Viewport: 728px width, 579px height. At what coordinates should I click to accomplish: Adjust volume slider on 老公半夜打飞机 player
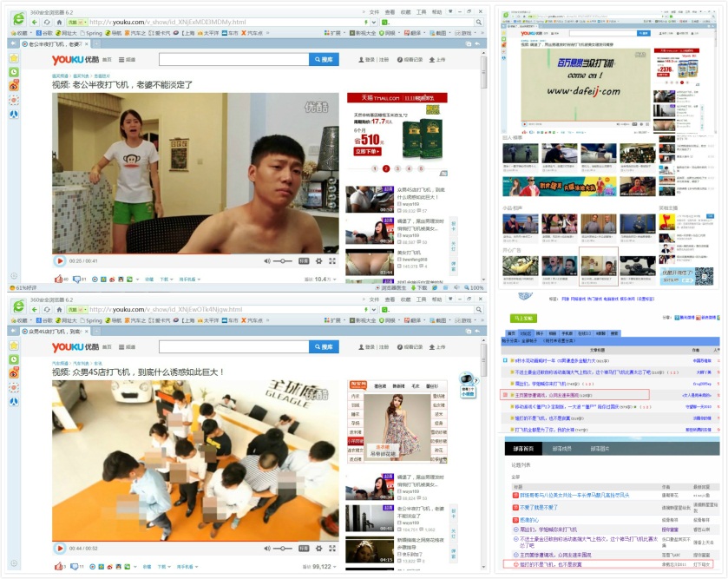coord(283,261)
